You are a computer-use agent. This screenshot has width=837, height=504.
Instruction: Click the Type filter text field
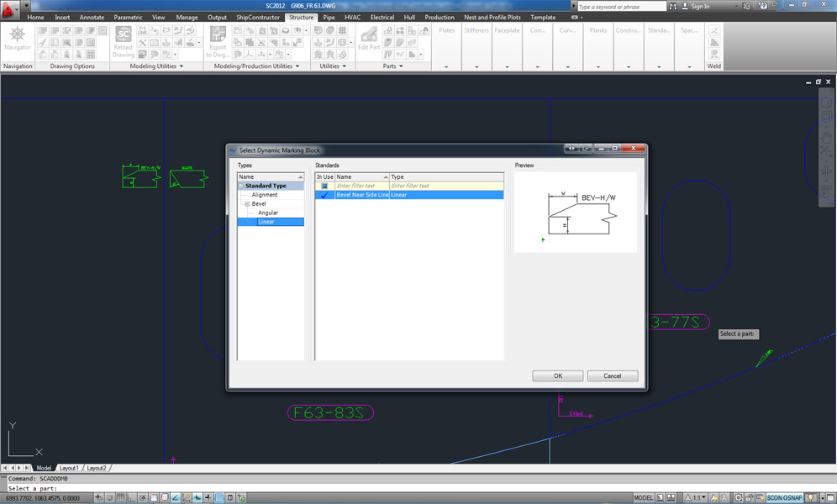[446, 186]
